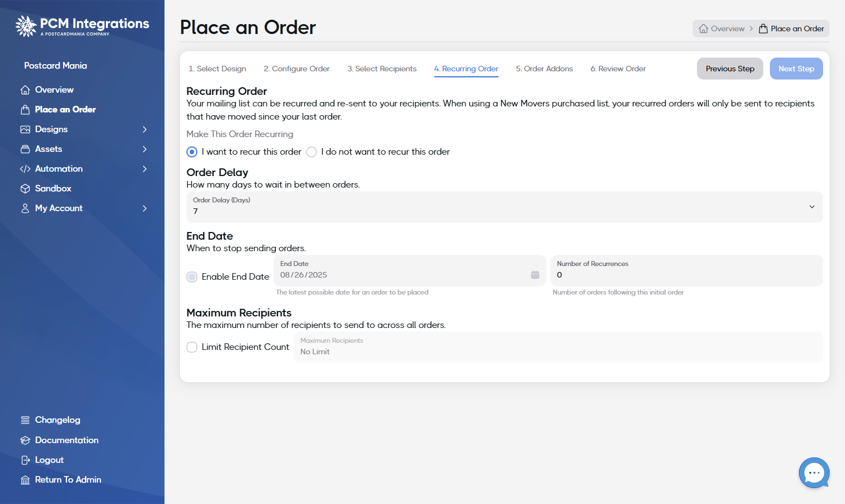The image size is (845, 504).
Task: Check the Limit Recipient Count checkbox
Action: pos(192,347)
